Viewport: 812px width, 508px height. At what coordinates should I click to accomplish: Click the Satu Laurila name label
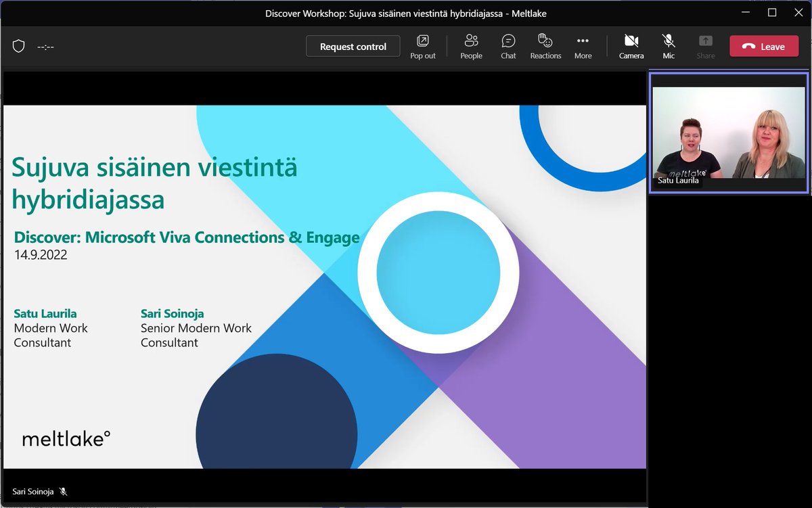pyautogui.click(x=678, y=181)
